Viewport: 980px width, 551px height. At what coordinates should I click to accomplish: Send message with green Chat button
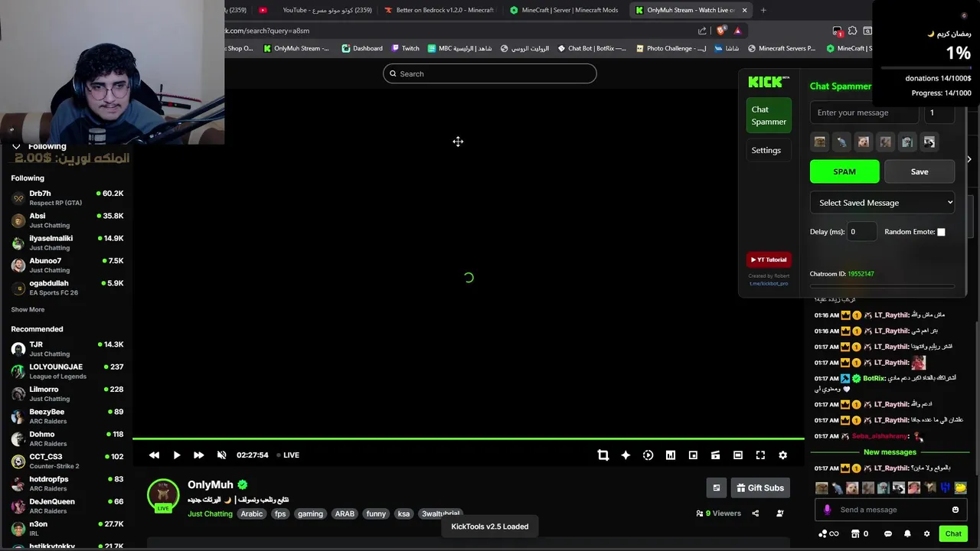[x=953, y=533]
